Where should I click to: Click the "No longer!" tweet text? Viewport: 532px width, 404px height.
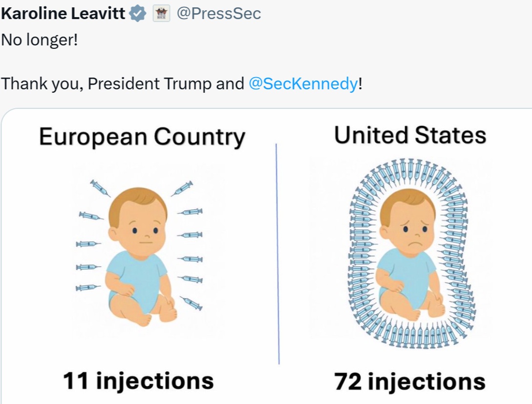[40, 40]
